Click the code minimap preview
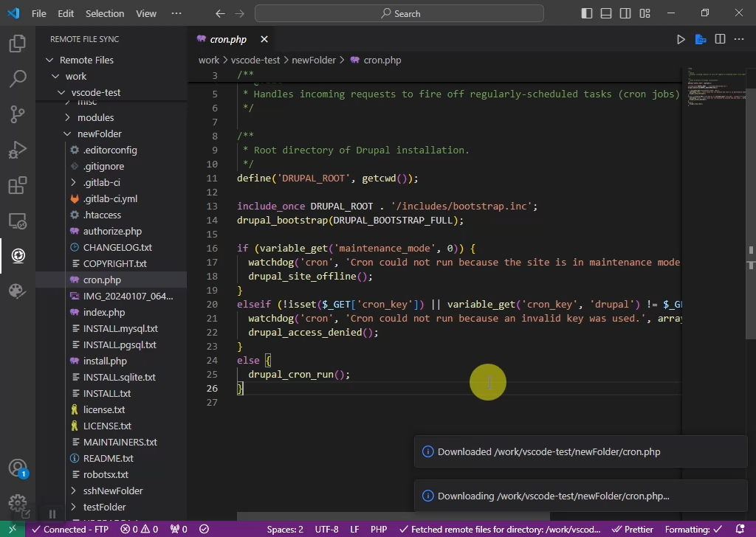Image resolution: width=756 pixels, height=537 pixels. 717,87
